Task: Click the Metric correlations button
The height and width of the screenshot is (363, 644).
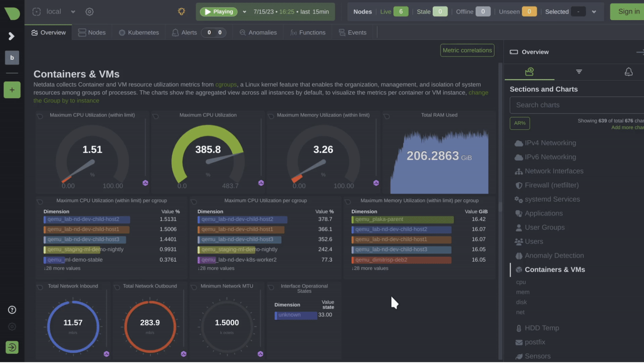Action: point(467,50)
